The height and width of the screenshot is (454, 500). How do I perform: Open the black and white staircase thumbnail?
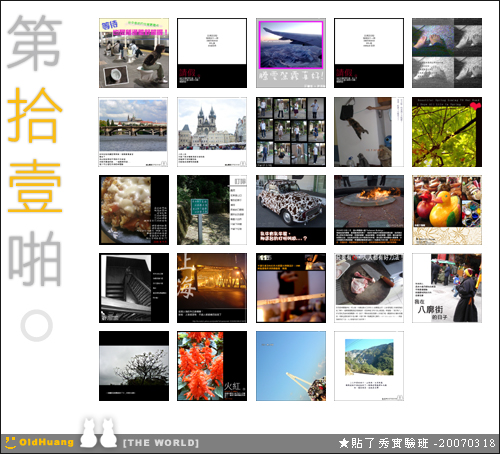[134, 288]
